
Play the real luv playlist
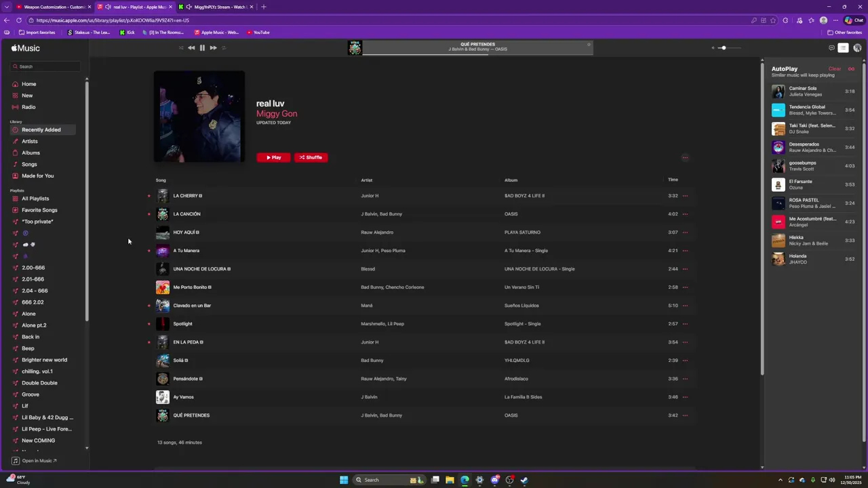click(273, 157)
